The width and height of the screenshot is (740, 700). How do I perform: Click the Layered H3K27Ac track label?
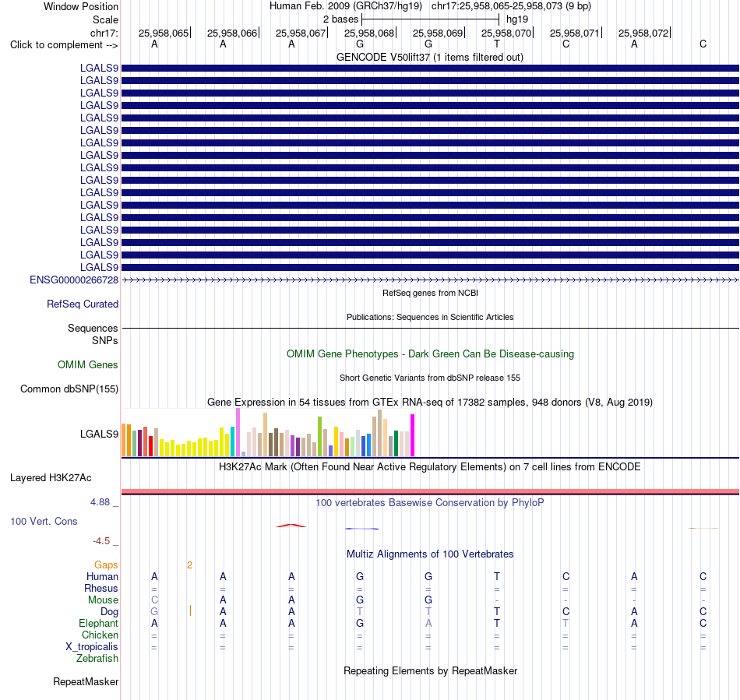(x=51, y=478)
